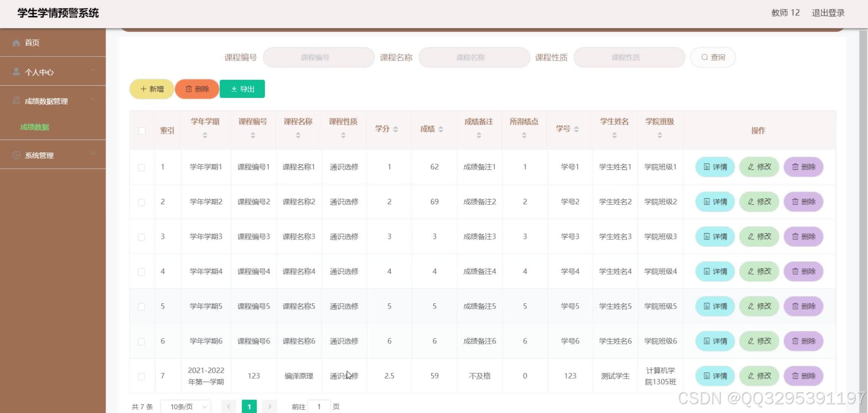Check the checkbox for row 5

click(141, 307)
